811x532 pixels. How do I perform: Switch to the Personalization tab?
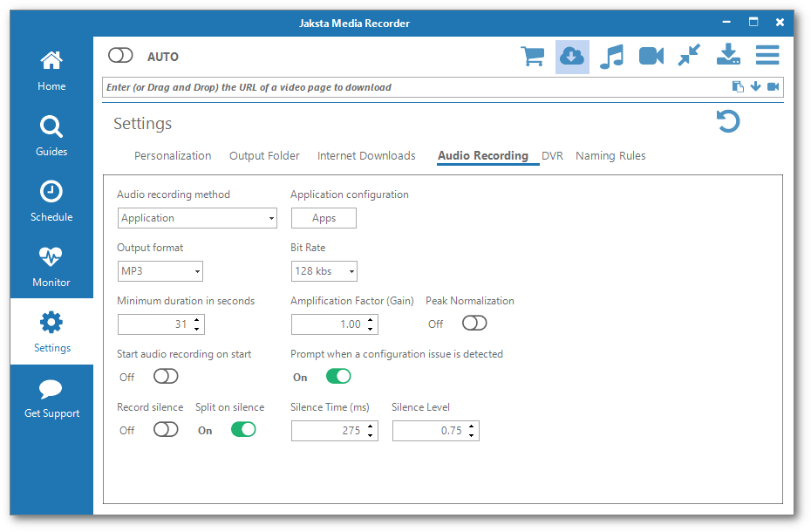173,156
